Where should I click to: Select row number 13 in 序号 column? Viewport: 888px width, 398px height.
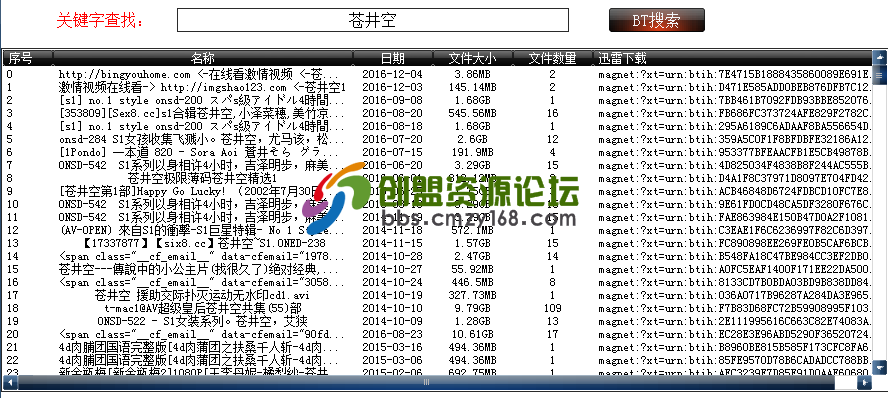pyautogui.click(x=12, y=243)
